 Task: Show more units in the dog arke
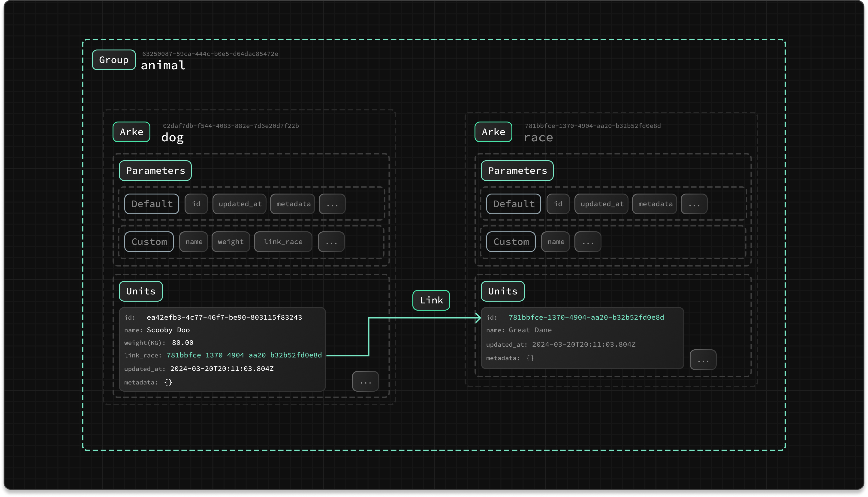tap(365, 381)
